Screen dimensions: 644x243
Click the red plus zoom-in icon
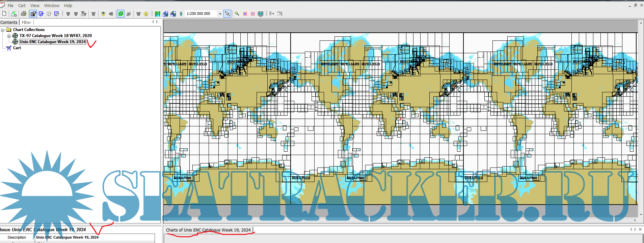pyautogui.click(x=245, y=14)
